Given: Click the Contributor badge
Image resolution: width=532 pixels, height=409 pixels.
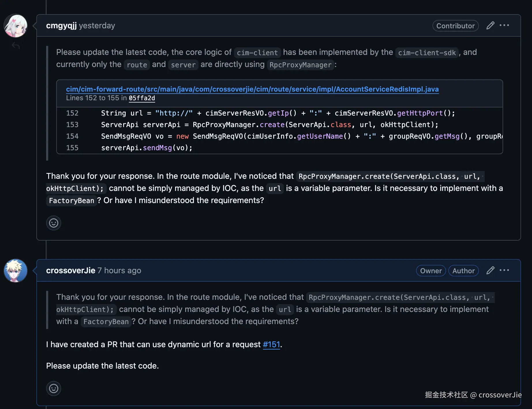Looking at the screenshot, I should pos(455,26).
